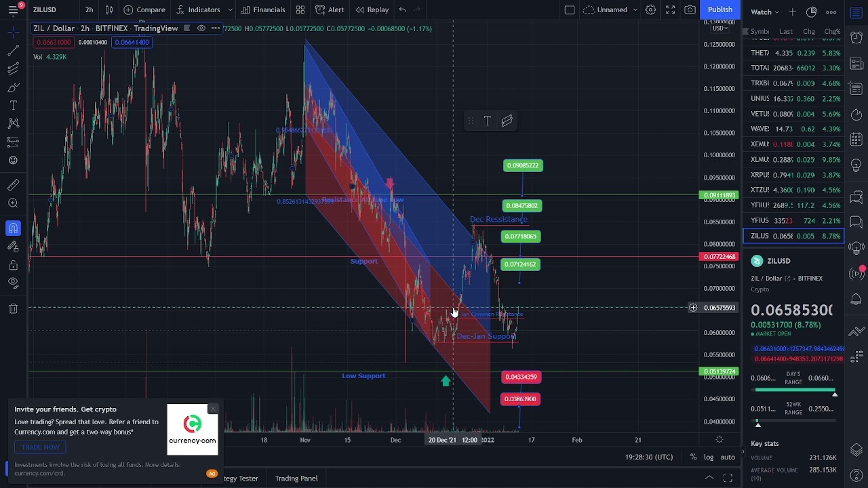The height and width of the screenshot is (488, 868).
Task: Select the trend line drawing tool
Action: coord(13,51)
